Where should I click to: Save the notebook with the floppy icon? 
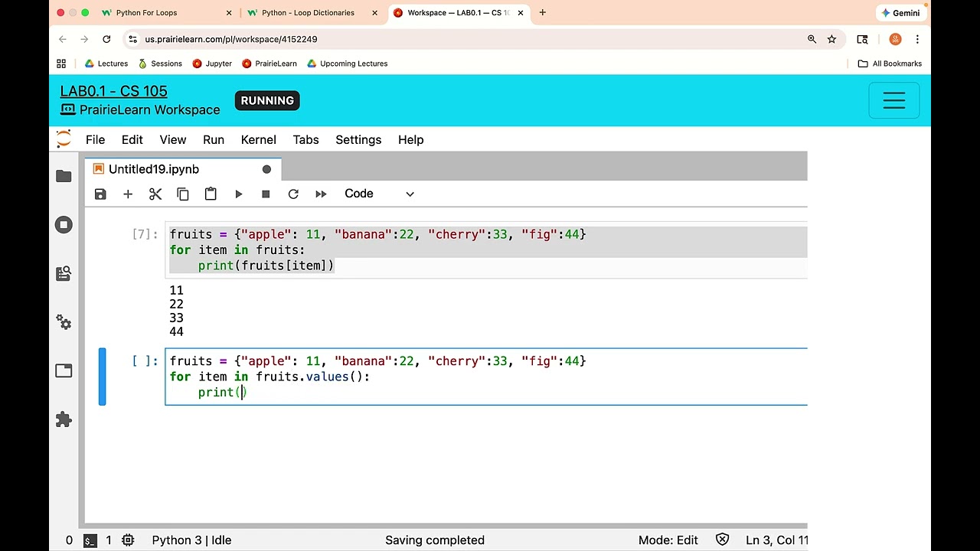(100, 194)
